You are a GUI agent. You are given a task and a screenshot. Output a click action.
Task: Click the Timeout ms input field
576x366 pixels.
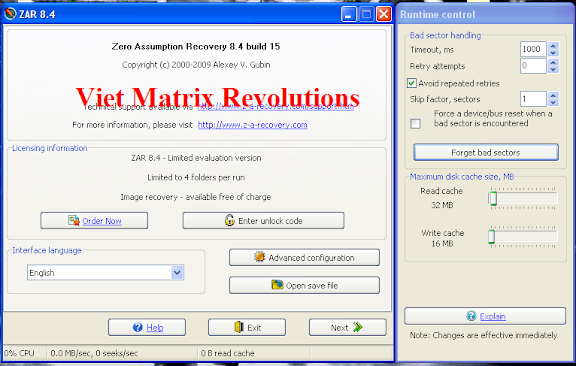pyautogui.click(x=533, y=49)
